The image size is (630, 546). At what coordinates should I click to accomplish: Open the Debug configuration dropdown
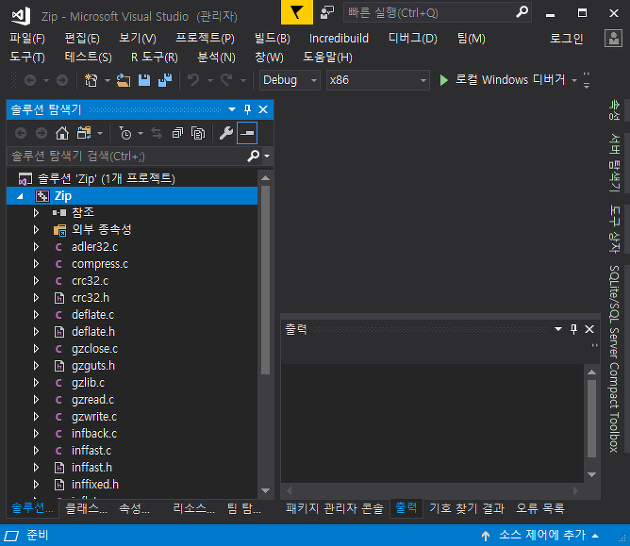coord(290,80)
